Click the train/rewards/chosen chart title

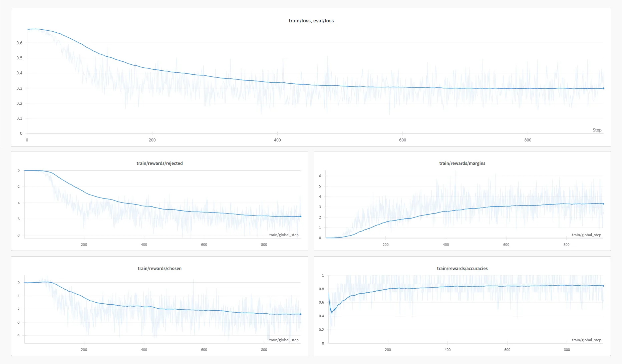pos(160,268)
